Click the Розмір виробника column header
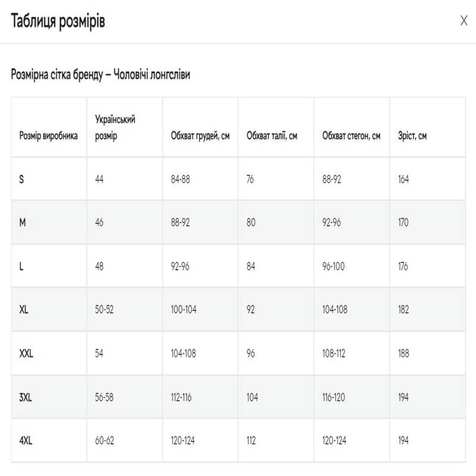The width and height of the screenshot is (476, 476). pos(48,136)
